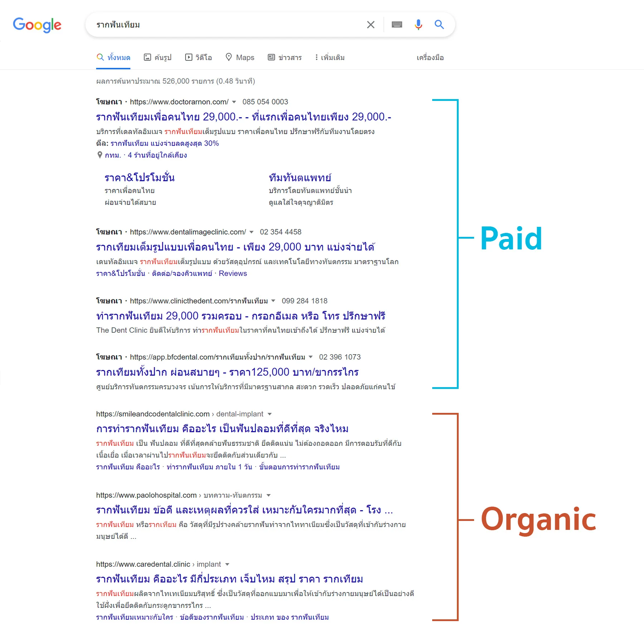Click the Google logo
644x644 pixels.
pyautogui.click(x=37, y=25)
